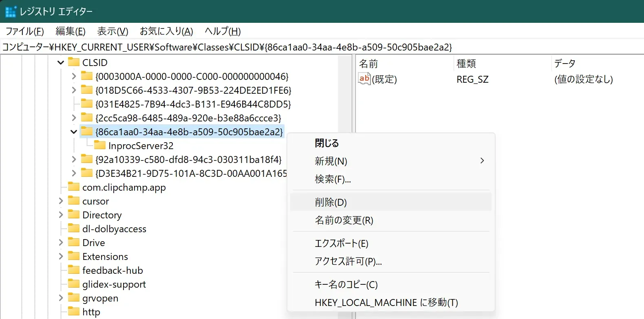Open the ヘルプ(H) menu
This screenshot has height=319, width=644.
[223, 31]
